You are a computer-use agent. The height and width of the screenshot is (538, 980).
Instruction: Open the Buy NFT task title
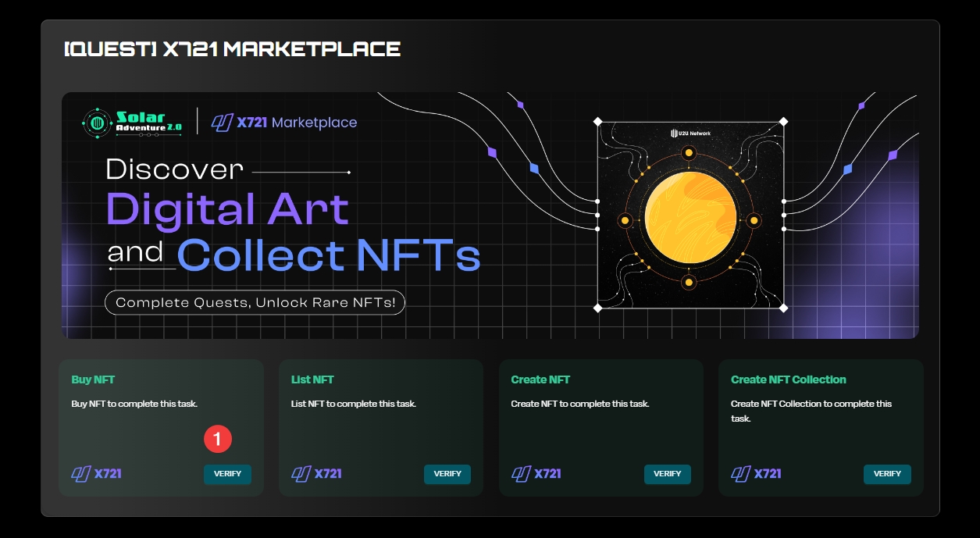pyautogui.click(x=93, y=379)
